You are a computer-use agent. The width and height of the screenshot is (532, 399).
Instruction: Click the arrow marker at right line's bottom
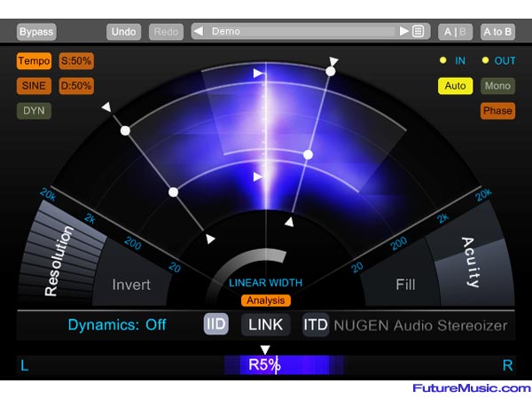[289, 222]
